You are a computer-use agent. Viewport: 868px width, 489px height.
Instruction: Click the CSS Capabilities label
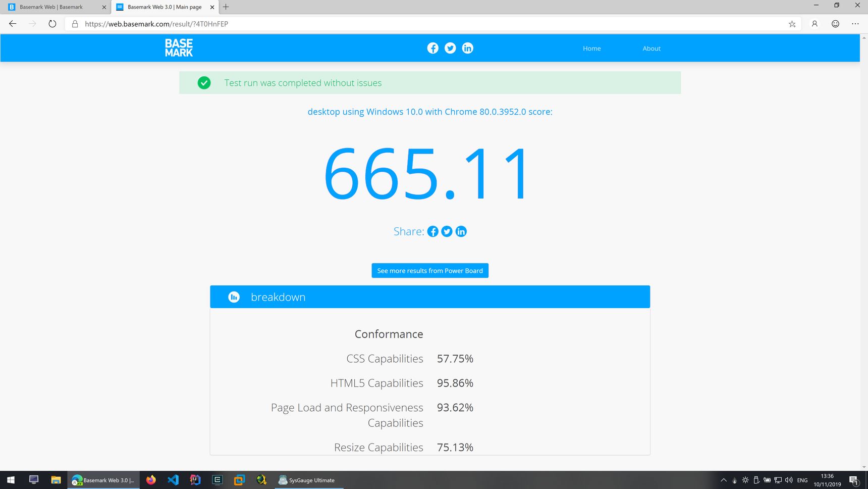pos(385,359)
